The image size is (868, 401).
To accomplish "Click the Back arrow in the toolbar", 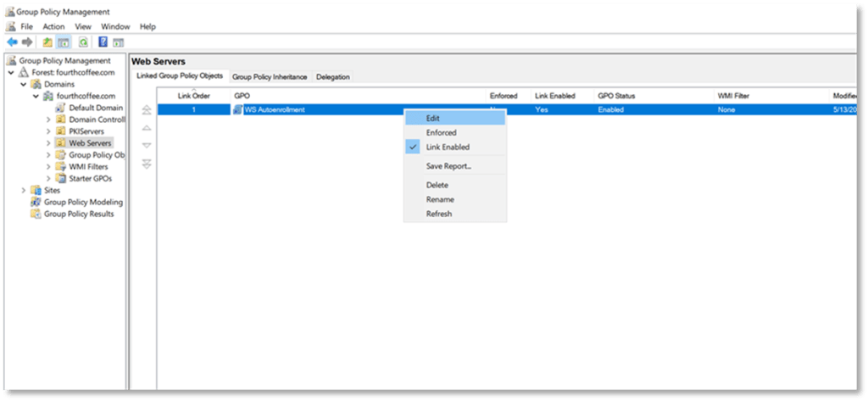I will (12, 42).
